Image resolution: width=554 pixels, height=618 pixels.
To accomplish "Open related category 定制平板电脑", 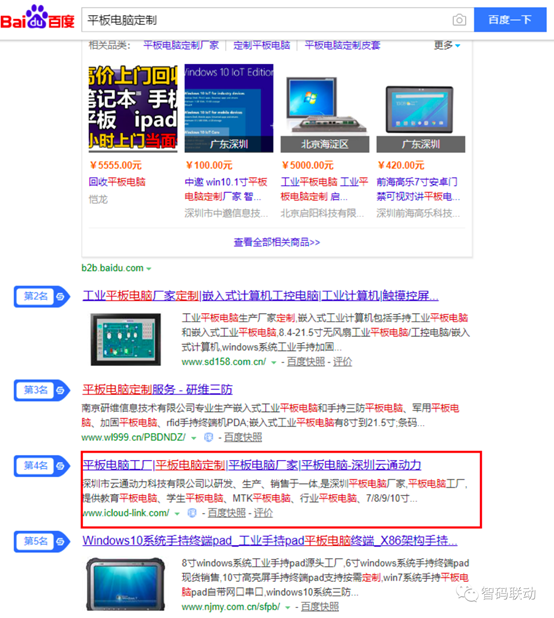I will click(x=262, y=45).
